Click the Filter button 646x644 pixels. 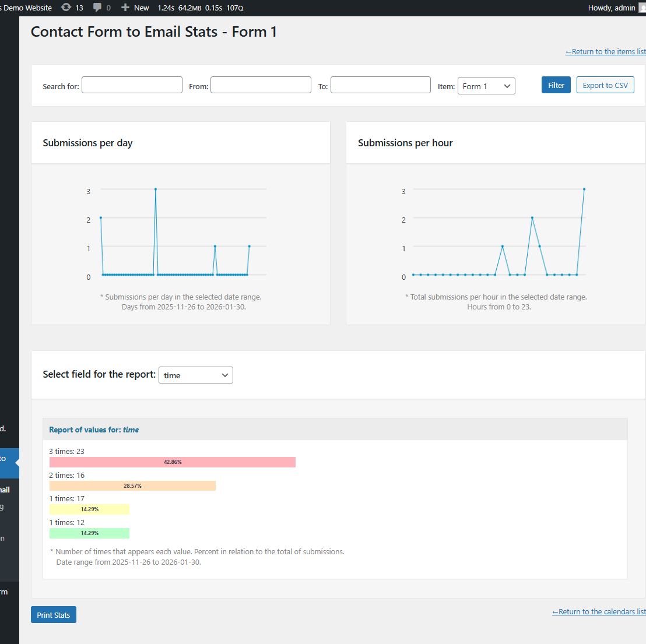tap(556, 85)
